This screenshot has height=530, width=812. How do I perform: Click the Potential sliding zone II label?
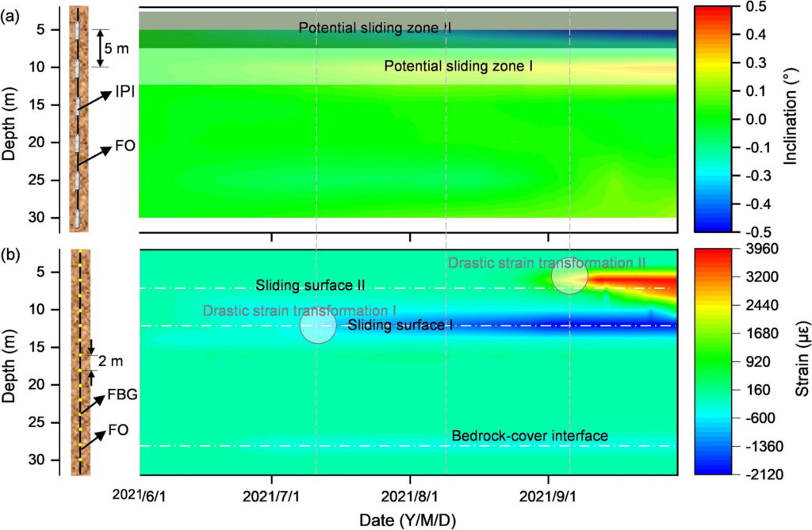click(x=375, y=28)
